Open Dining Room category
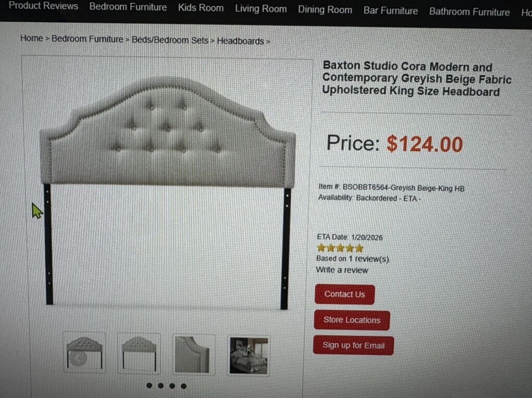This screenshot has height=398, width=532. (x=325, y=10)
